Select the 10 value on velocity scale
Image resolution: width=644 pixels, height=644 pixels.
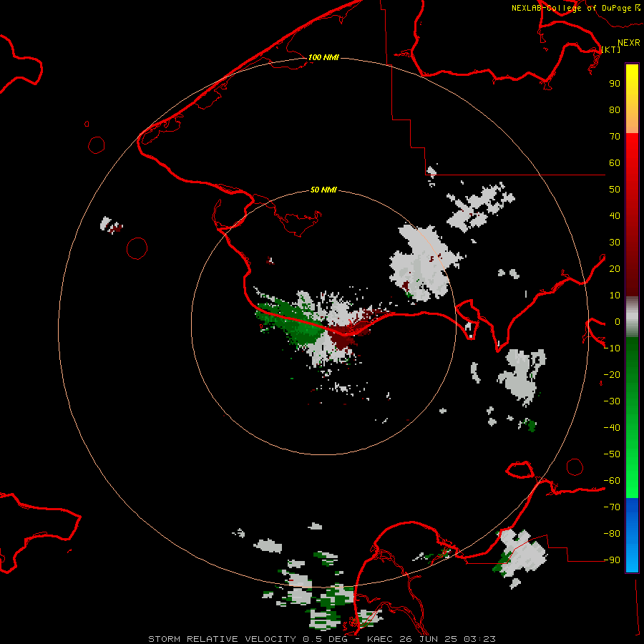click(615, 296)
